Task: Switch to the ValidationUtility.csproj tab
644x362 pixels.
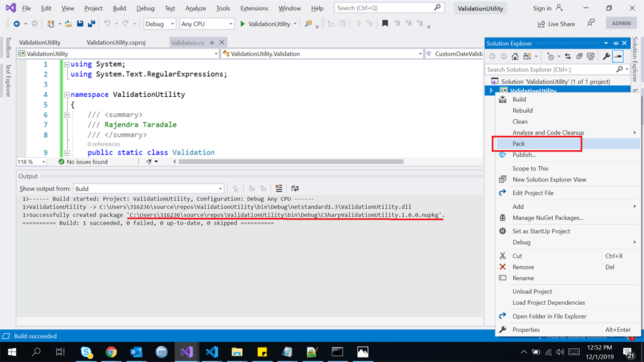Action: pyautogui.click(x=116, y=42)
